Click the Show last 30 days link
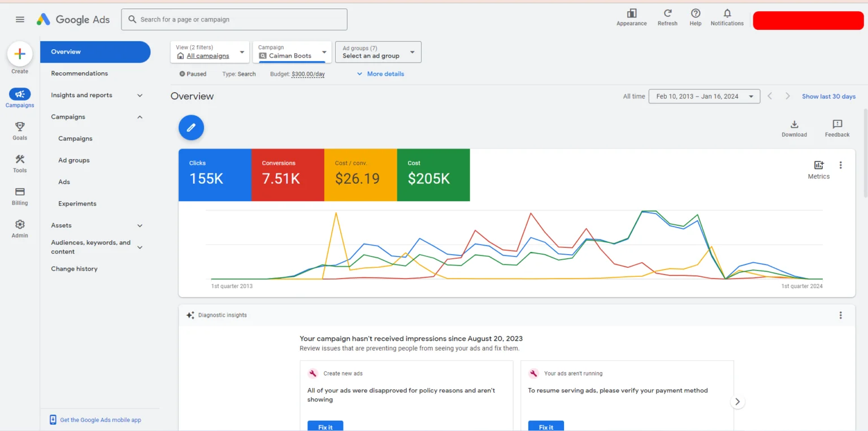This screenshot has width=868, height=431. [x=828, y=97]
